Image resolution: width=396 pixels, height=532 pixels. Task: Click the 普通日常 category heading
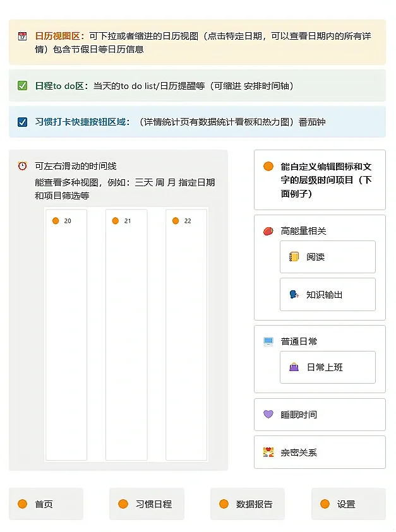(299, 341)
